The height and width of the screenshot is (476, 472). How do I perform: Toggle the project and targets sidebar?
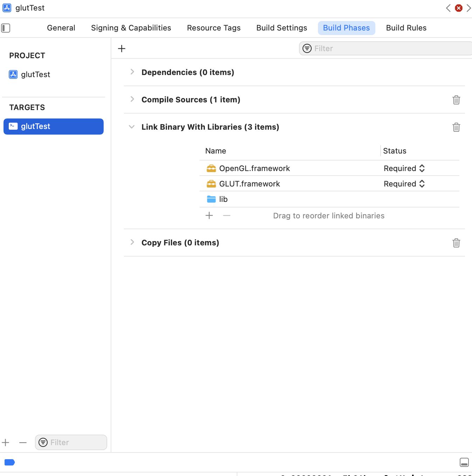pyautogui.click(x=6, y=28)
